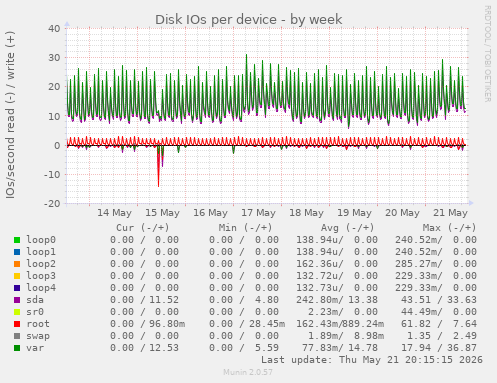Click the swap gray legend swatch

click(x=17, y=336)
